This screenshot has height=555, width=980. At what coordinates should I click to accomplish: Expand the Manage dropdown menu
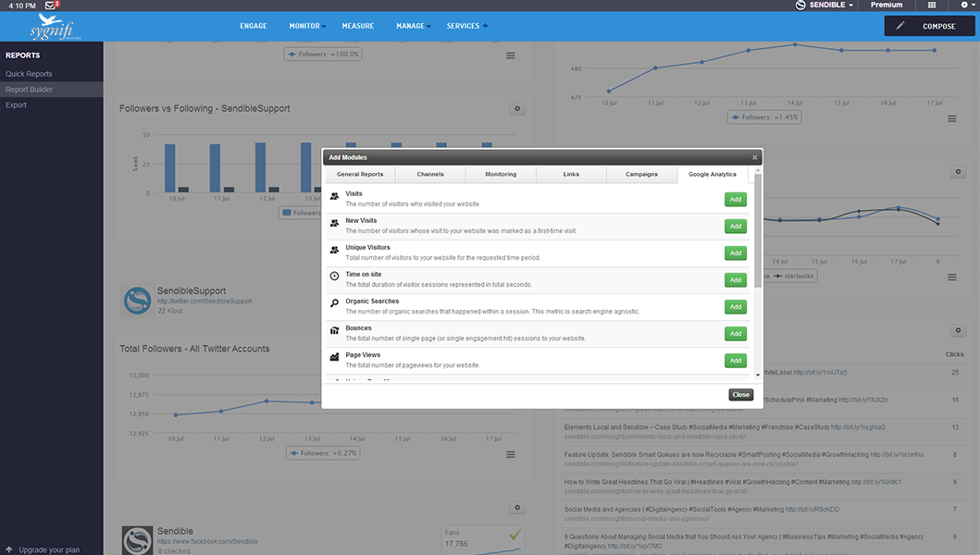[x=413, y=26]
